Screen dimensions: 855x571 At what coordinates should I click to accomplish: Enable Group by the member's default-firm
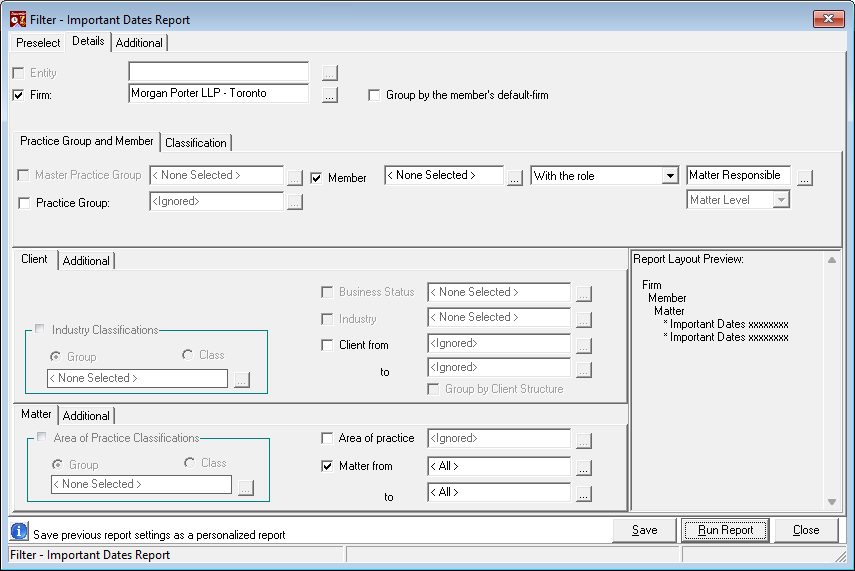tap(374, 95)
